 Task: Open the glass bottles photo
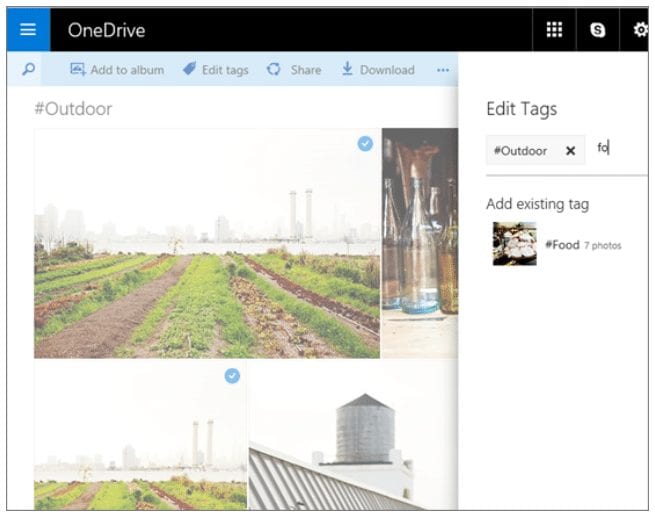[420, 242]
